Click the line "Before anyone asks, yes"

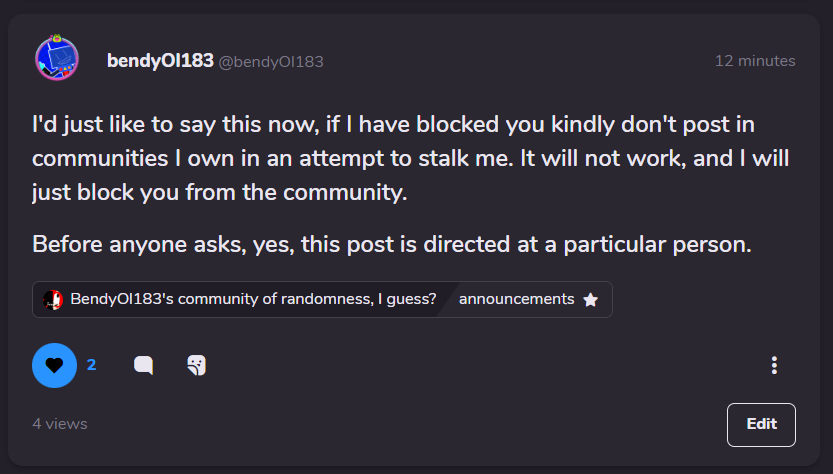click(392, 244)
